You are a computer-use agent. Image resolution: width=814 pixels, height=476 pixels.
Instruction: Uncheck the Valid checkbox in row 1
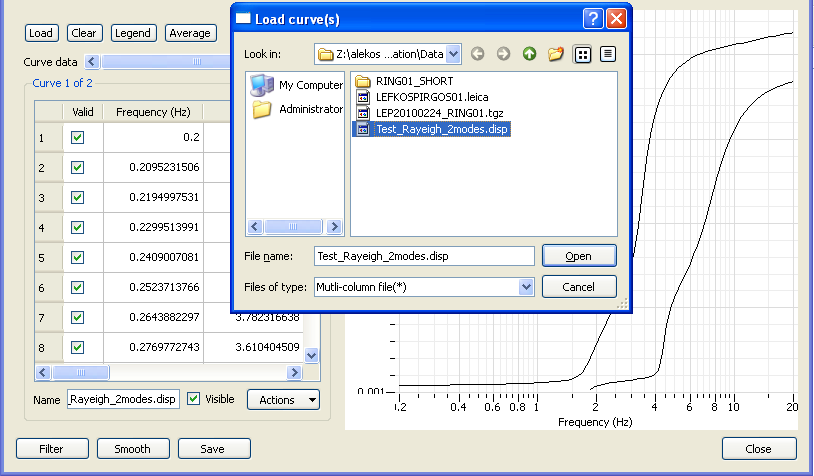[78, 139]
